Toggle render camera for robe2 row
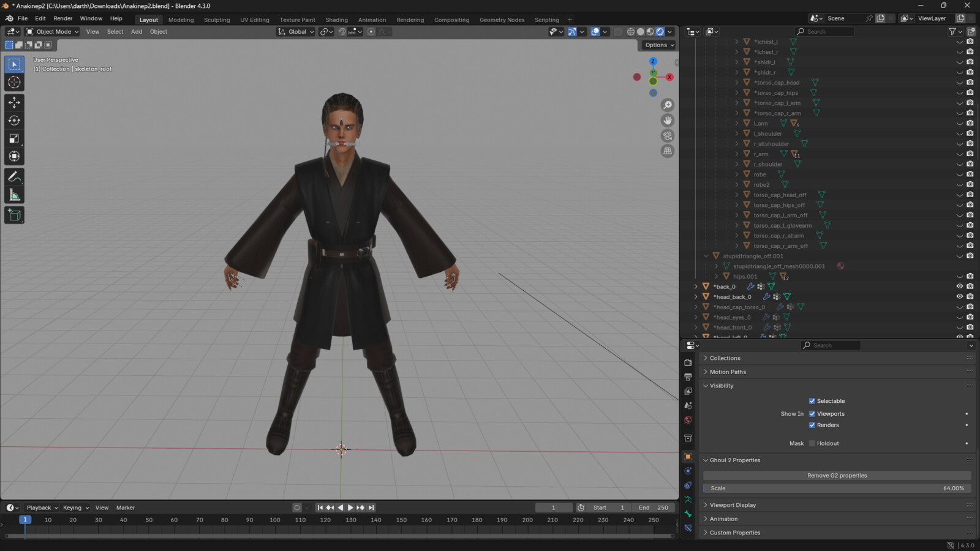This screenshot has height=551, width=980. 970,184
